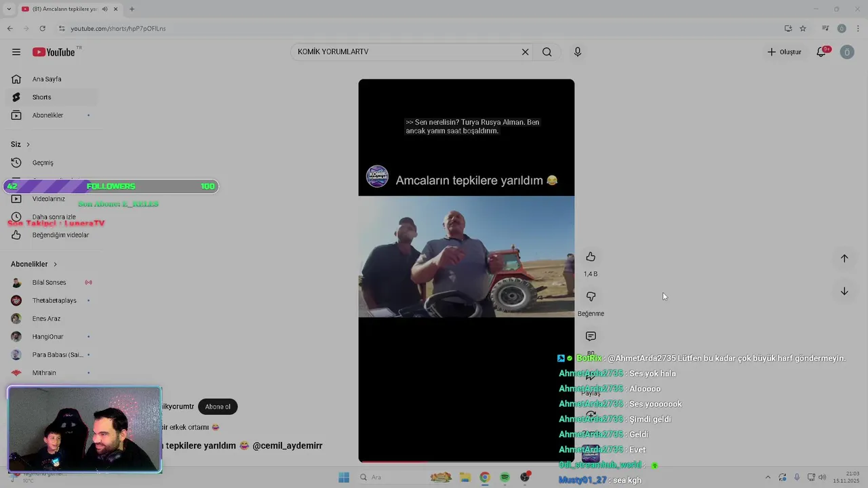Start voice search with the microphone
This screenshot has width=868, height=488.
578,52
